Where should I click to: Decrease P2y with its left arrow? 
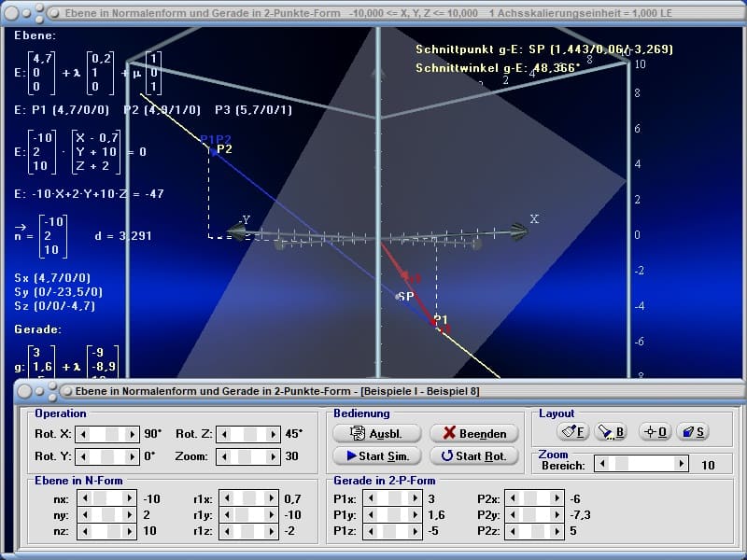513,515
